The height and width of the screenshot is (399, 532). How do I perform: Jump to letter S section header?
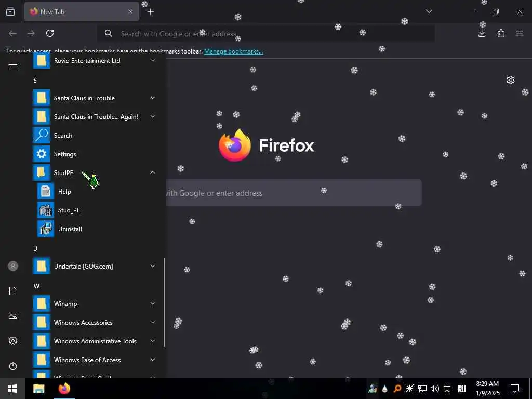tap(35, 81)
